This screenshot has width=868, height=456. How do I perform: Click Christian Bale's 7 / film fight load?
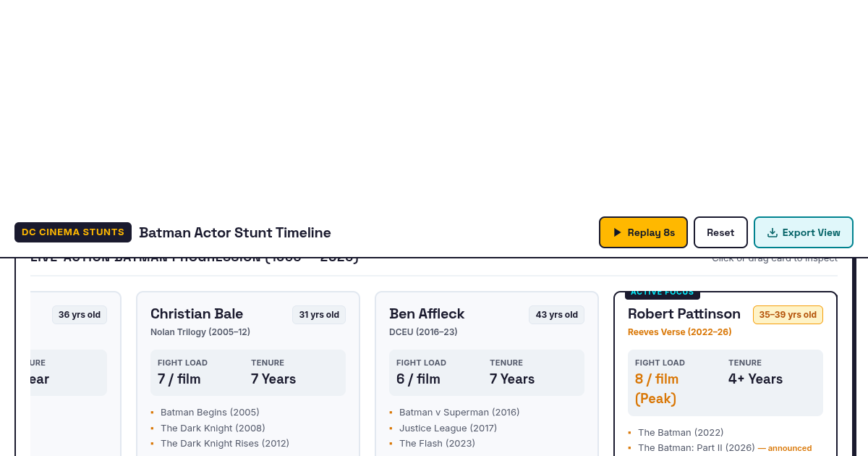179,379
